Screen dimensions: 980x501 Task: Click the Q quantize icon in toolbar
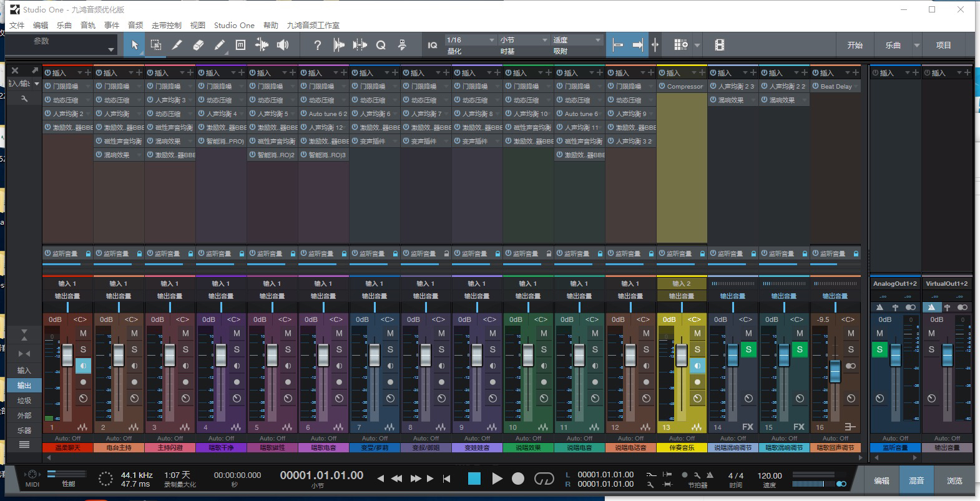pos(381,45)
